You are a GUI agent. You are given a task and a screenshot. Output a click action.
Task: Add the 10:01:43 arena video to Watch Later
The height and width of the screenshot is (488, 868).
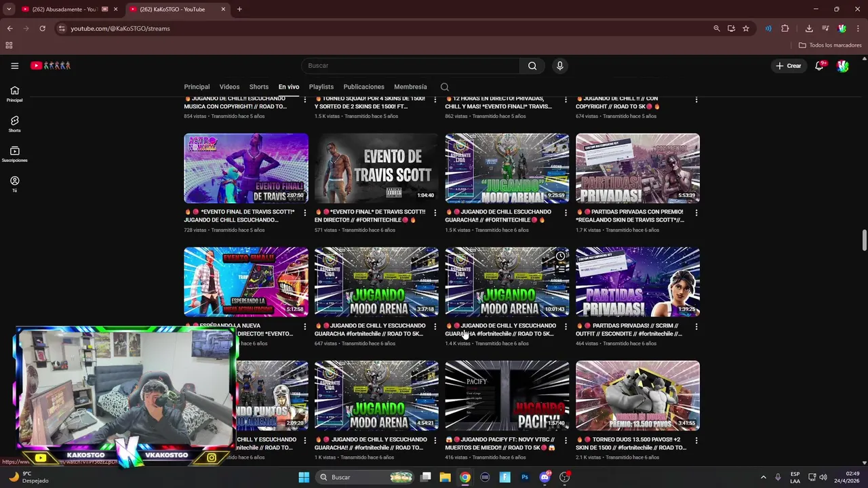click(x=560, y=256)
